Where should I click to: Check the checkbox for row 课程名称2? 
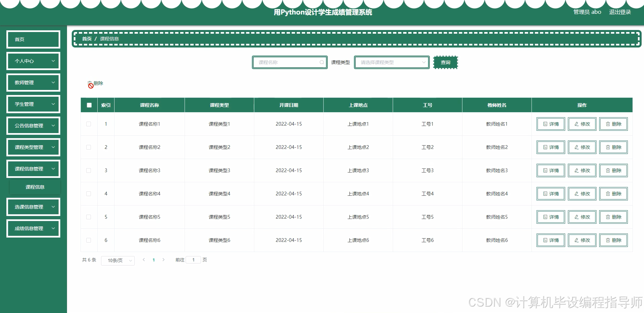[89, 147]
